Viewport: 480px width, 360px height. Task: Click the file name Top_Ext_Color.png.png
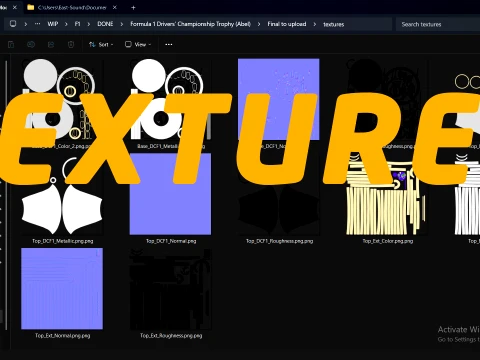388,241
